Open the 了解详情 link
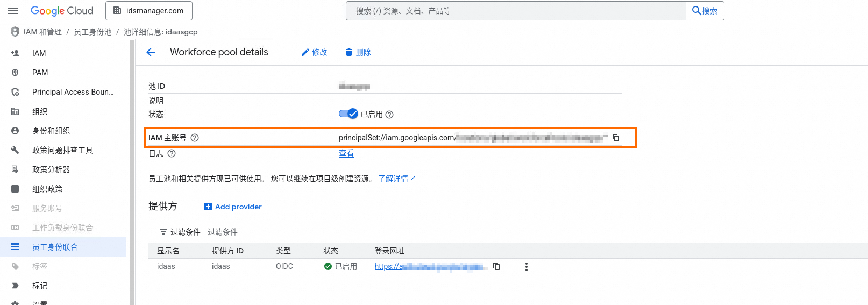Image resolution: width=868 pixels, height=305 pixels. point(397,179)
